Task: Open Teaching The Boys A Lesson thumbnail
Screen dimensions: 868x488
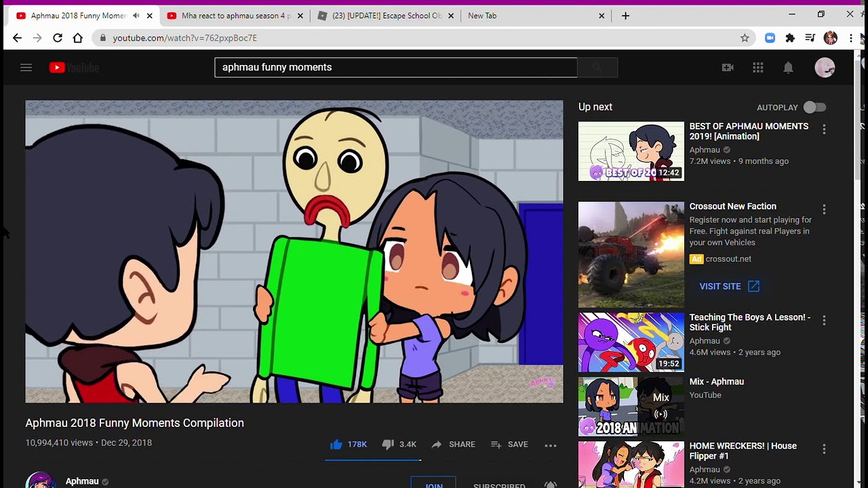Action: pyautogui.click(x=631, y=342)
